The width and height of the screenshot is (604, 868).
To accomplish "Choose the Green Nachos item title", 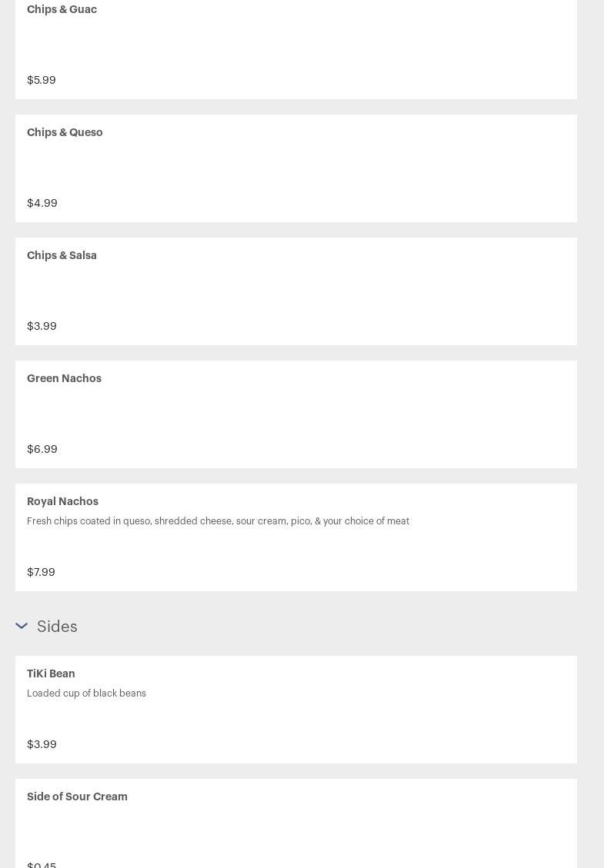I will (x=64, y=378).
